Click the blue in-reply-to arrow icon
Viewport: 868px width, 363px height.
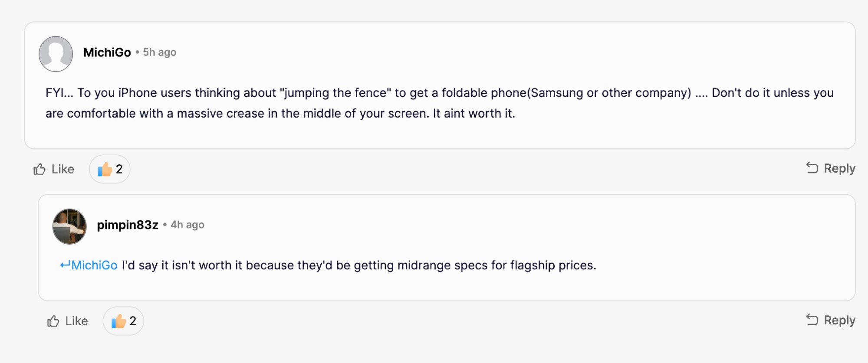tap(65, 265)
